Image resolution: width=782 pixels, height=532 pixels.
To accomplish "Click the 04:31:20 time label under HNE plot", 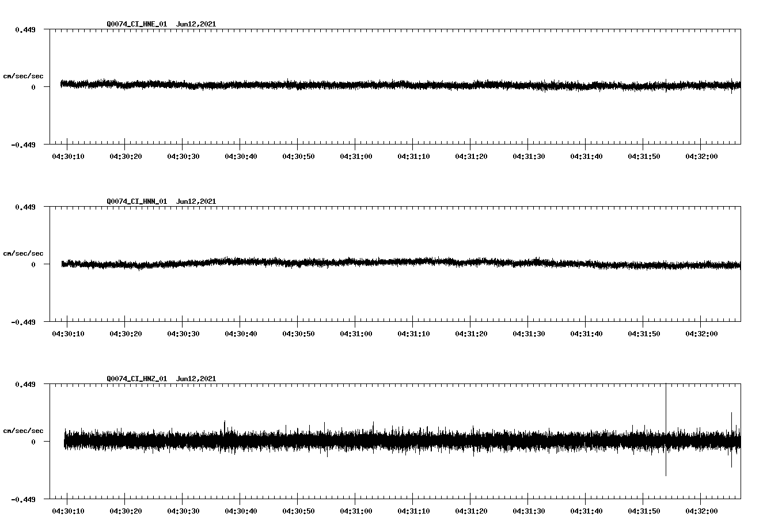I will tap(471, 157).
